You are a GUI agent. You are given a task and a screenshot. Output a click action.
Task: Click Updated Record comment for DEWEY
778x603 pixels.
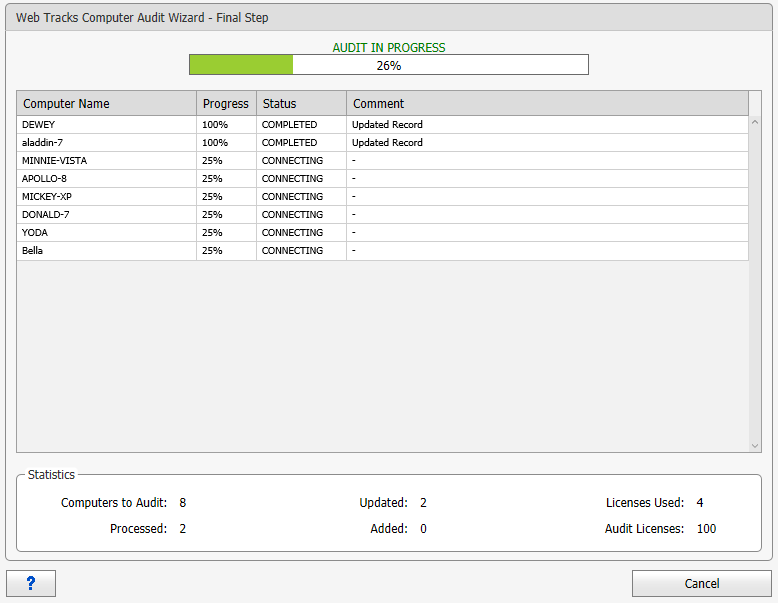(x=387, y=125)
